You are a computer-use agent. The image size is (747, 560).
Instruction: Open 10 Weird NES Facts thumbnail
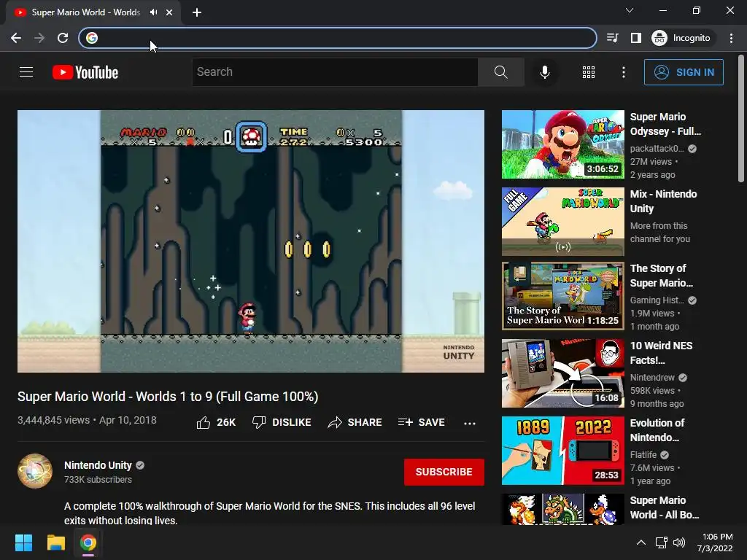click(562, 373)
